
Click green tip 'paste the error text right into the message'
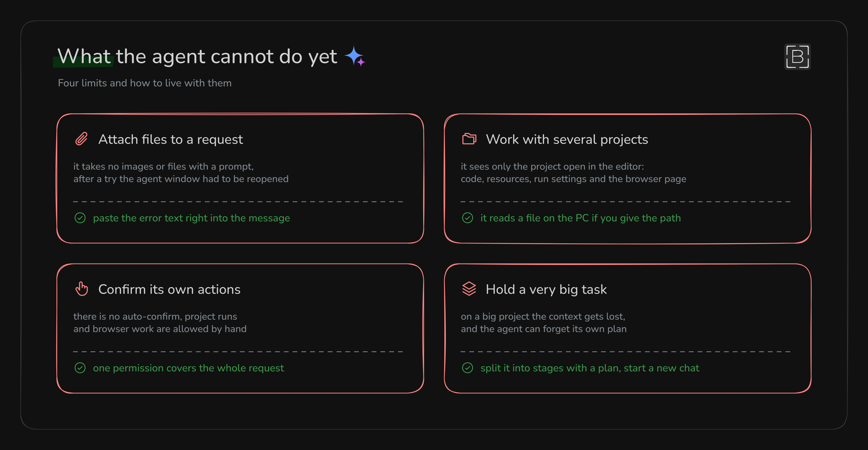[x=191, y=218]
